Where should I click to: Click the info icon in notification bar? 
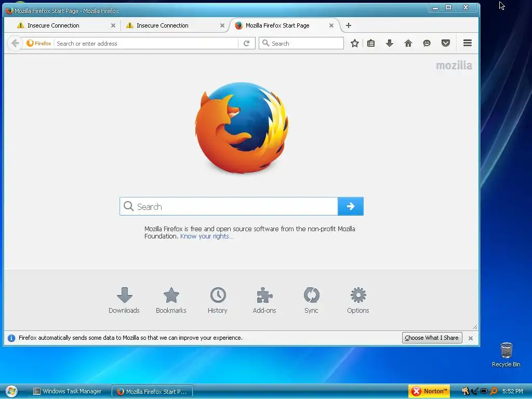[11, 338]
